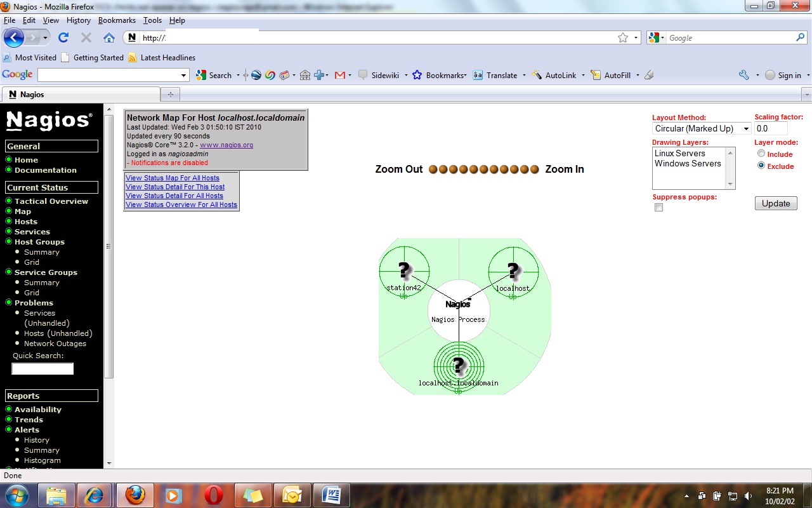Go back with the Firefox back arrow
The image size is (812, 508).
(13, 37)
